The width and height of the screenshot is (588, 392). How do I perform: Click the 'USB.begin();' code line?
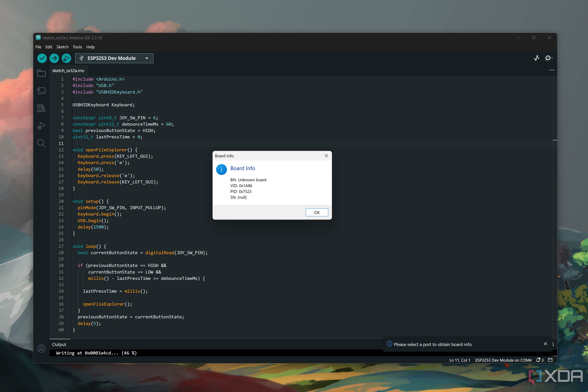pyautogui.click(x=93, y=220)
